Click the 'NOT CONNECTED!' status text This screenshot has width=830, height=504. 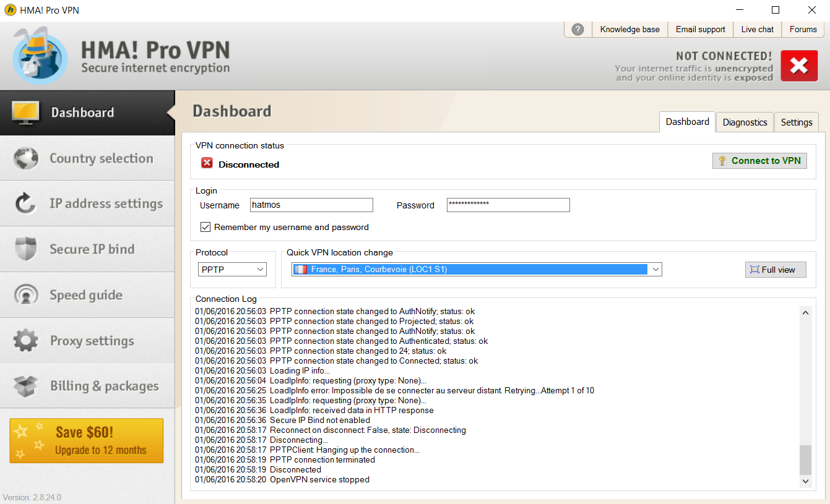click(724, 56)
